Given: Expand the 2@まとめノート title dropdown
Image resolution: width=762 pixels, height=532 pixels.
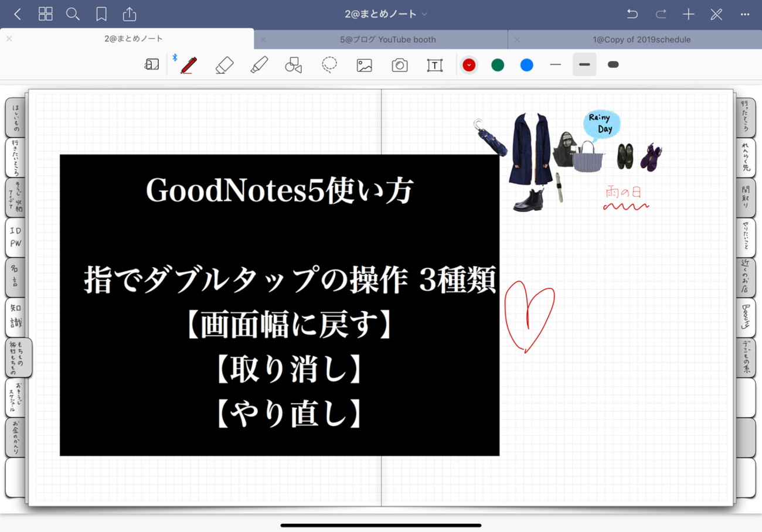Looking at the screenshot, I should [386, 14].
